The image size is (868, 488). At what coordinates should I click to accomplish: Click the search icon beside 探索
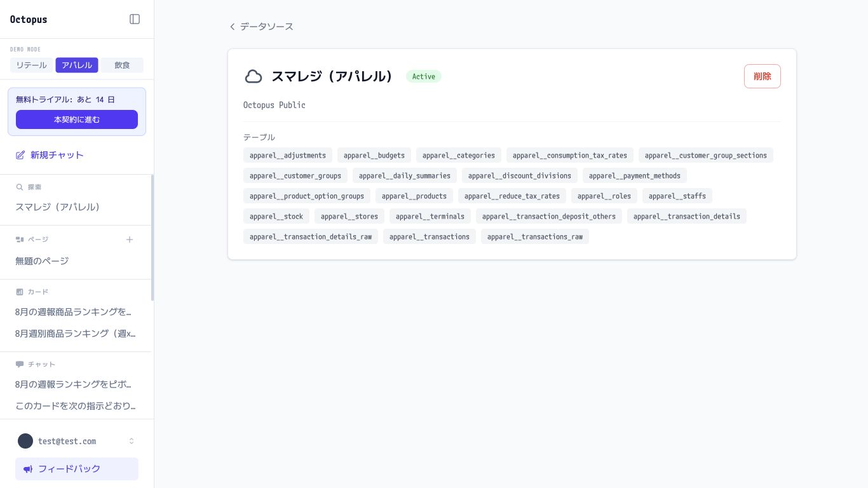click(x=20, y=187)
